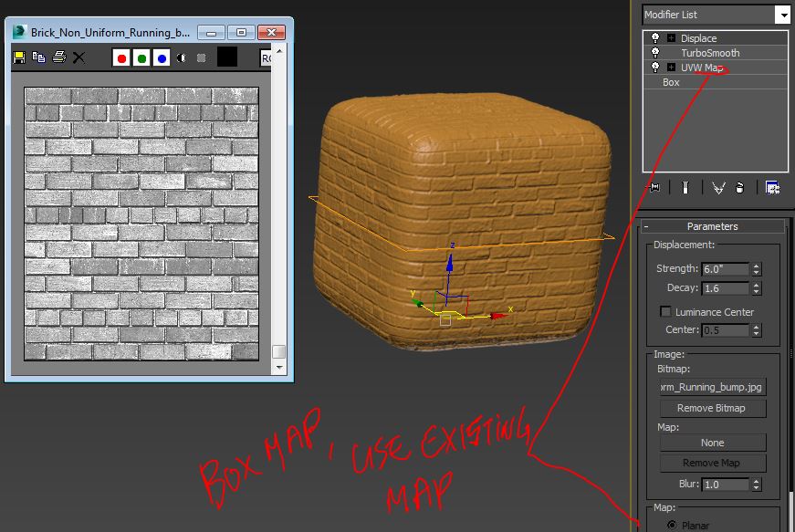Toggle the blue channel display

(x=162, y=58)
